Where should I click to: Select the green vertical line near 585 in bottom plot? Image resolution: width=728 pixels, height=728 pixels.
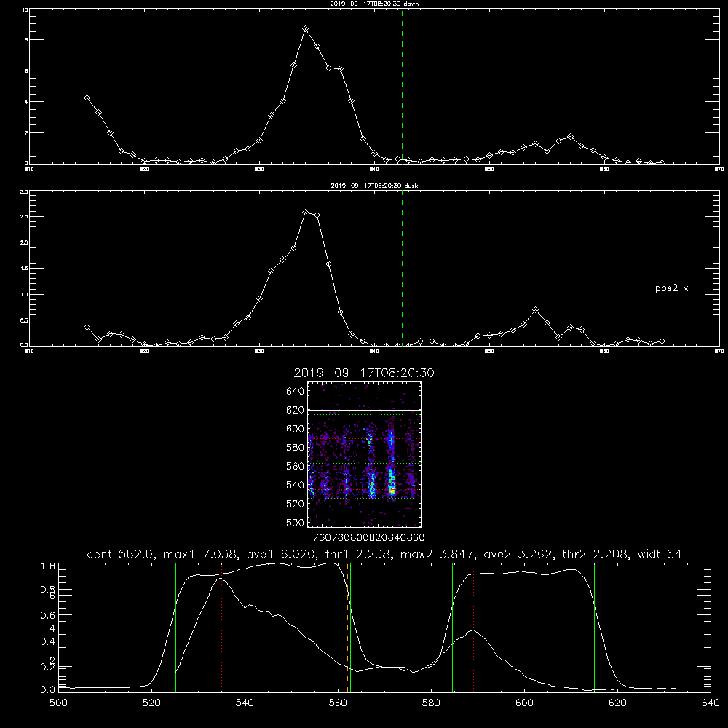(452, 628)
